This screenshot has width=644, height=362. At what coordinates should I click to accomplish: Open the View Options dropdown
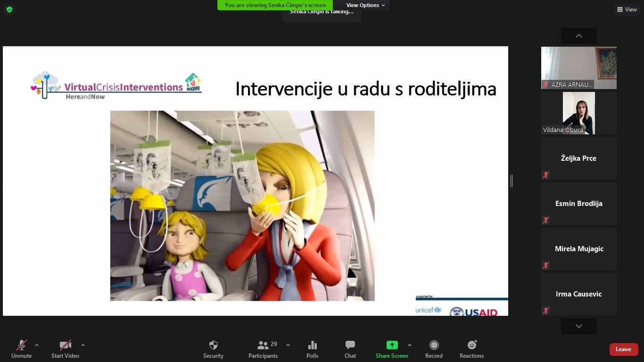(x=365, y=5)
